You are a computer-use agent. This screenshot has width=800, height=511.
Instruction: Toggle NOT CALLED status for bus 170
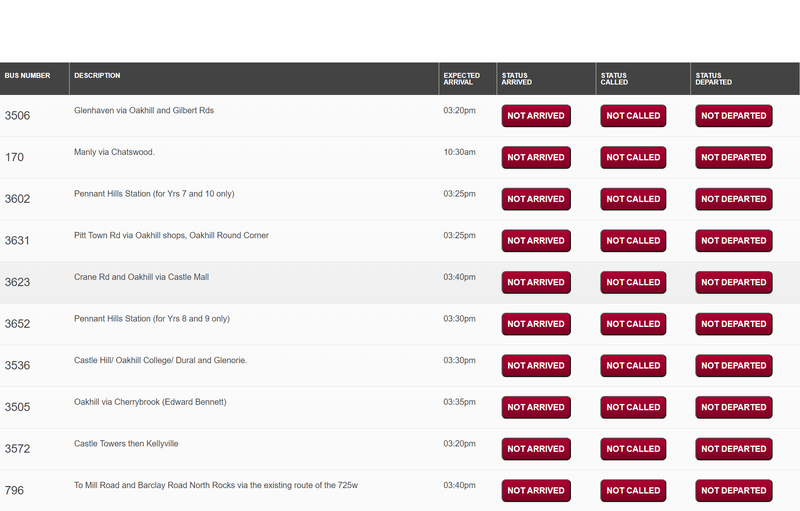pos(633,158)
